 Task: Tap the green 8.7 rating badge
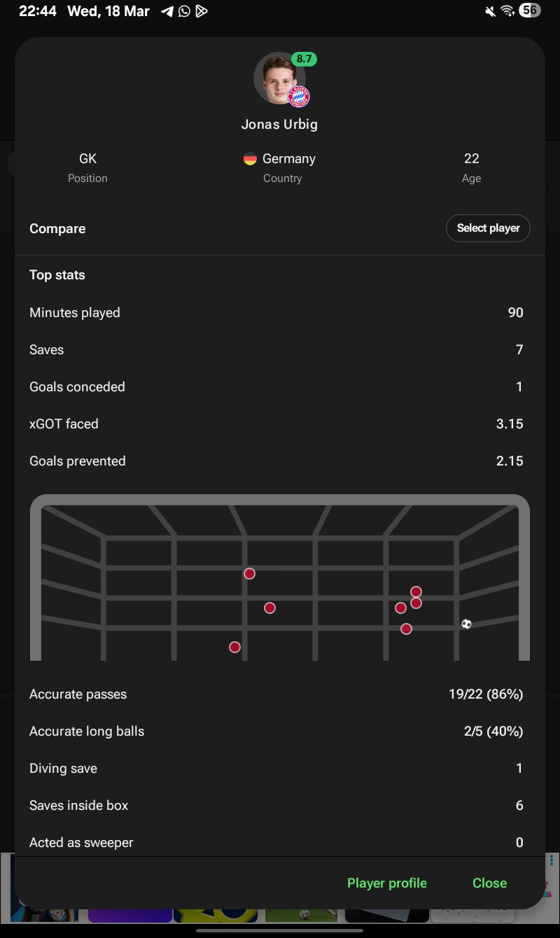coord(304,59)
